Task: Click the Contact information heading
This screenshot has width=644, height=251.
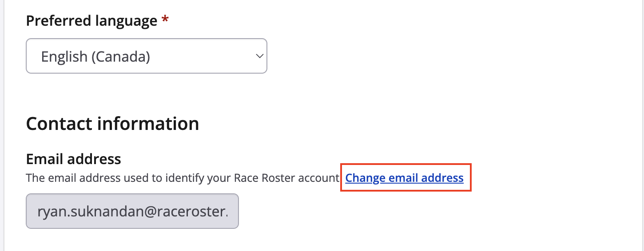Action: pyautogui.click(x=112, y=124)
